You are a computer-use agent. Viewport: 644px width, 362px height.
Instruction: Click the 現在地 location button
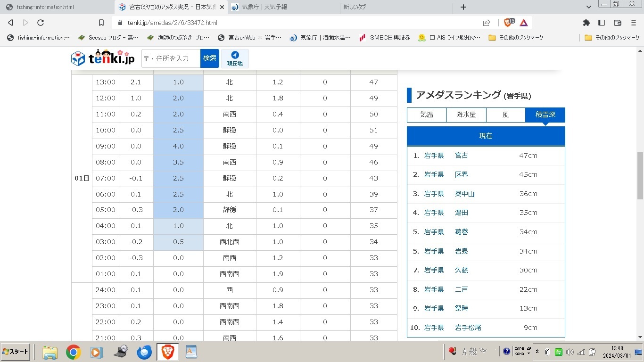235,58
